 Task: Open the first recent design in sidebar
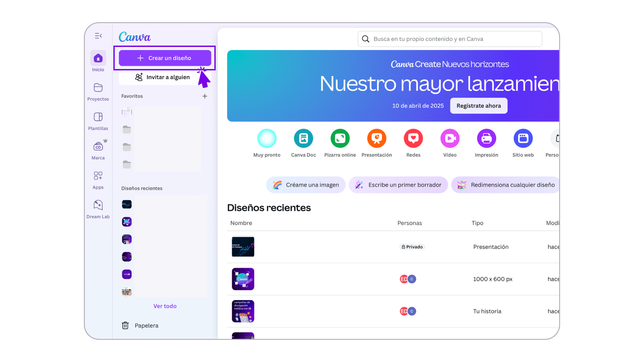pos(127,204)
